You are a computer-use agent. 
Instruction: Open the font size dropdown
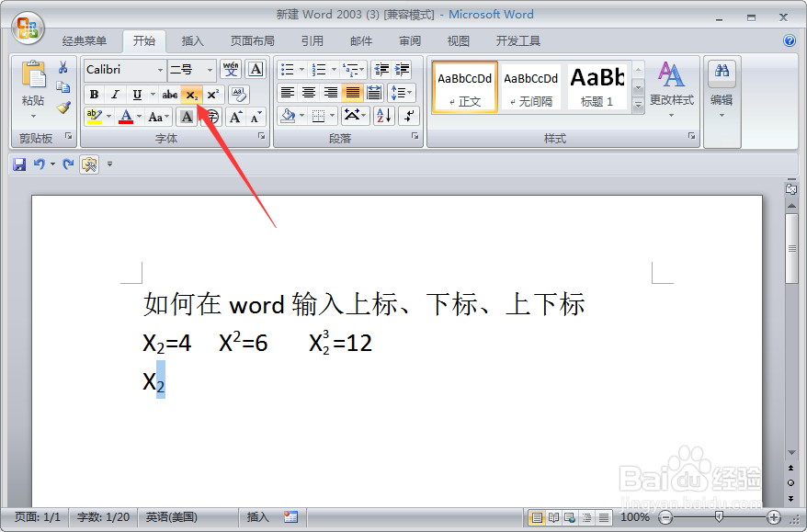(210, 70)
